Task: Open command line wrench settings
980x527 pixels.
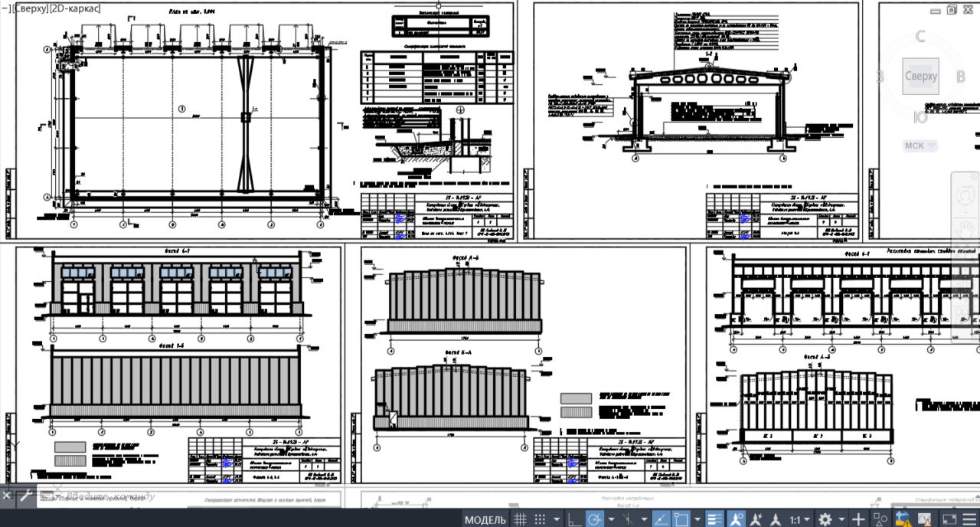Action: (x=26, y=496)
